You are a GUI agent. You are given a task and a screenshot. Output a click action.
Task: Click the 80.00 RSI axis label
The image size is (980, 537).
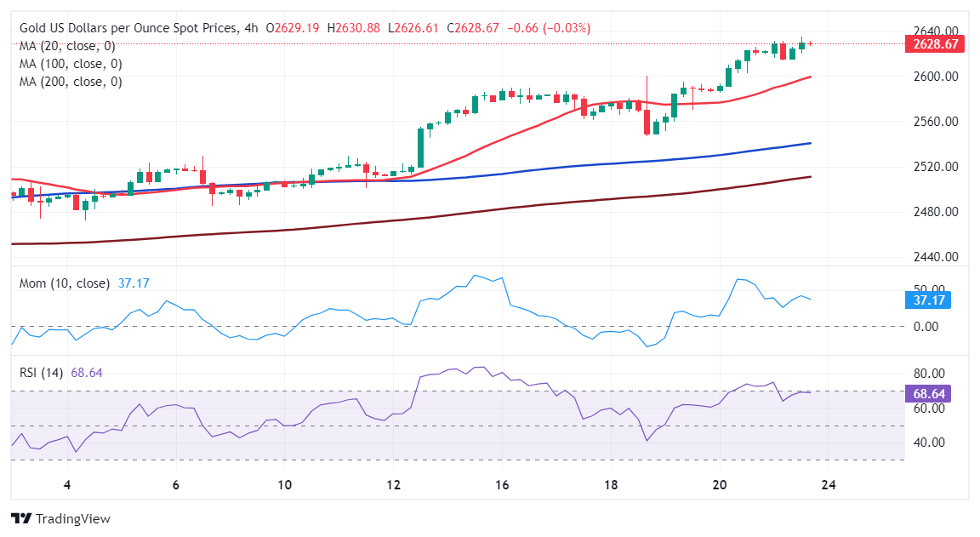click(x=929, y=374)
